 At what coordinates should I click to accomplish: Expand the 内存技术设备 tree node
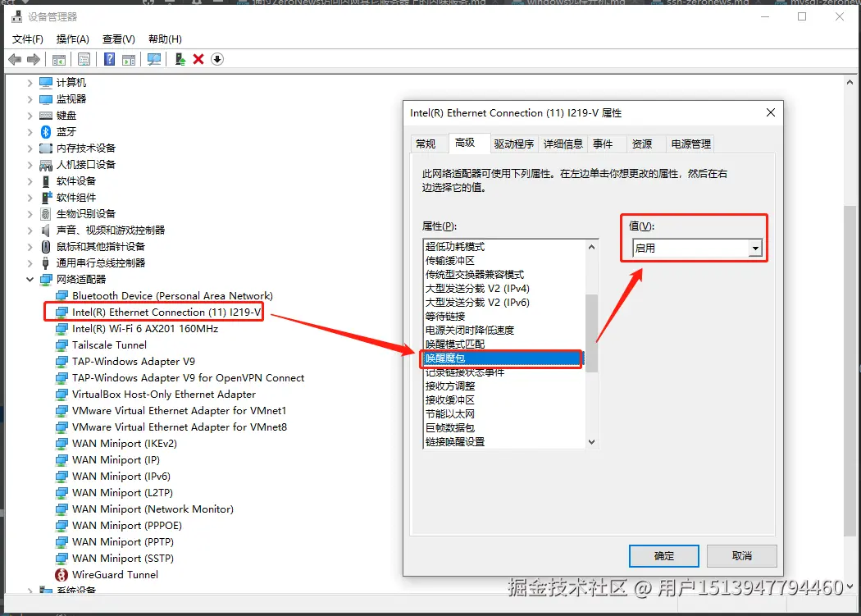coord(30,148)
